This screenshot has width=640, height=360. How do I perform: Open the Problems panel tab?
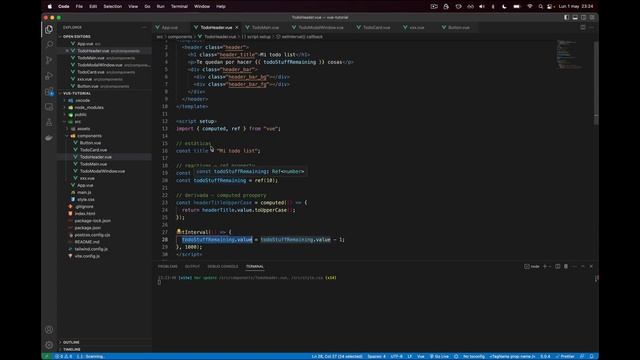coord(167,267)
